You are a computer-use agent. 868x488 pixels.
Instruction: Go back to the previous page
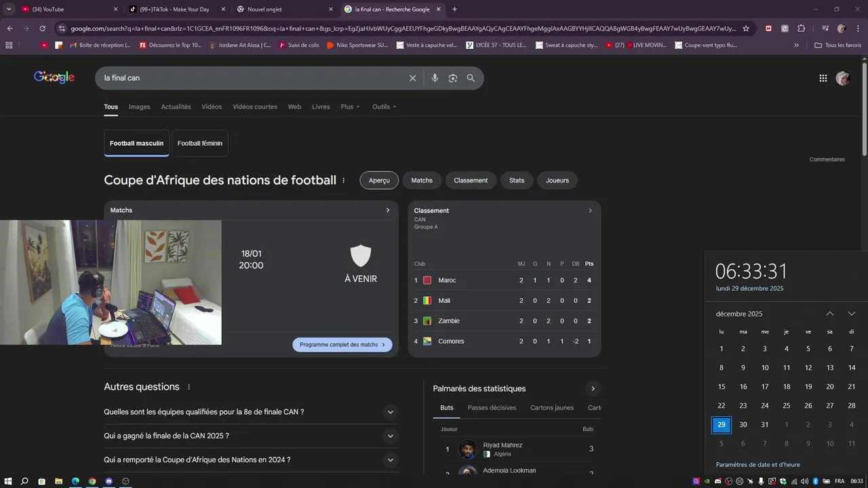9,28
